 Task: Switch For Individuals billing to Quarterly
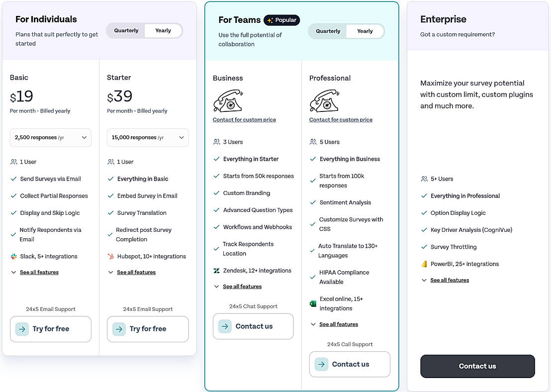(126, 31)
